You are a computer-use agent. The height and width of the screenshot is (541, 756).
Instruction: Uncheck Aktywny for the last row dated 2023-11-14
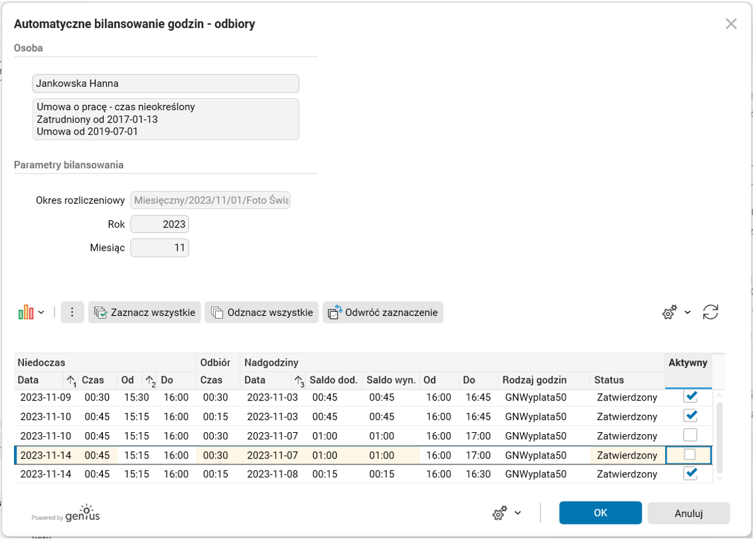[690, 474]
